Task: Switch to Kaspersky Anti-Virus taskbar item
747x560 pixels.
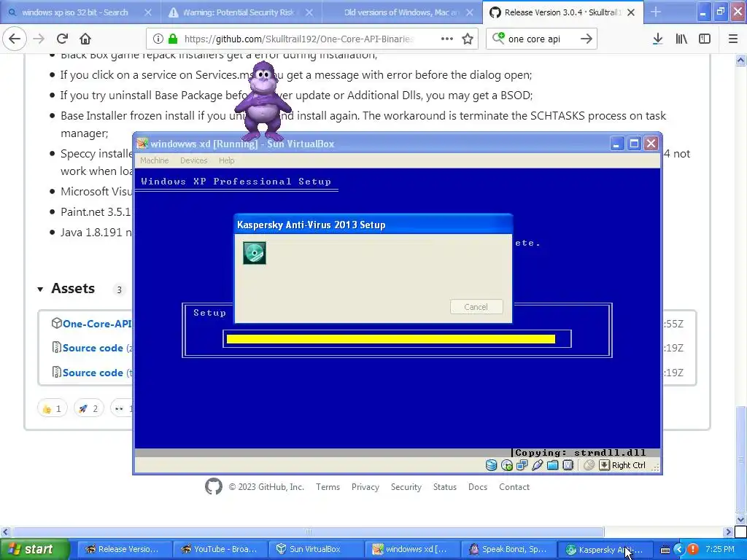Action: coord(604,549)
